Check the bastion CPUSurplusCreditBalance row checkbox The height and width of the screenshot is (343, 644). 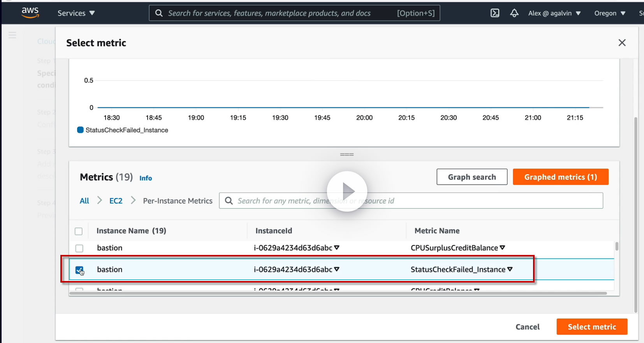coord(79,248)
